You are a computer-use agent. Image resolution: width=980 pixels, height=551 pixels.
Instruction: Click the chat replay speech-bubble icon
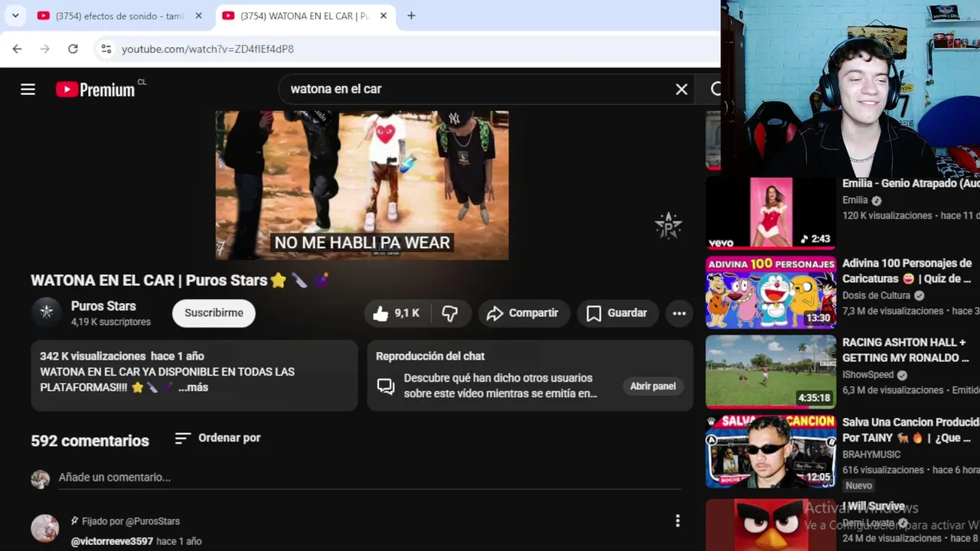point(386,386)
